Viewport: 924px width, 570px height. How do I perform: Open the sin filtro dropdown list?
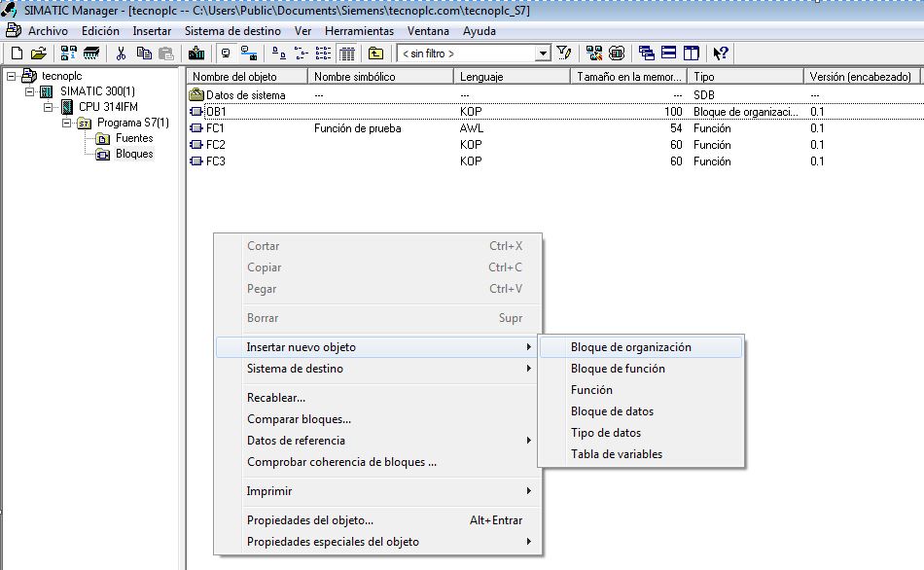click(542, 53)
